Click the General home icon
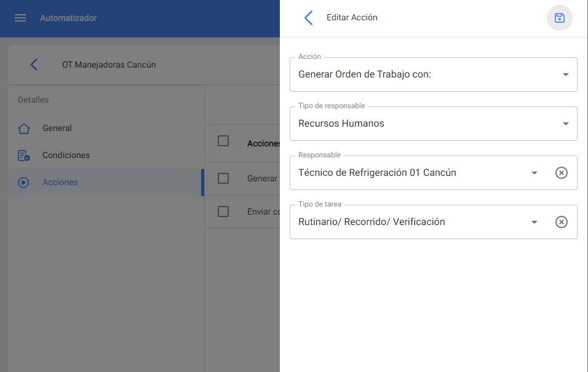This screenshot has width=588, height=372. click(x=24, y=129)
